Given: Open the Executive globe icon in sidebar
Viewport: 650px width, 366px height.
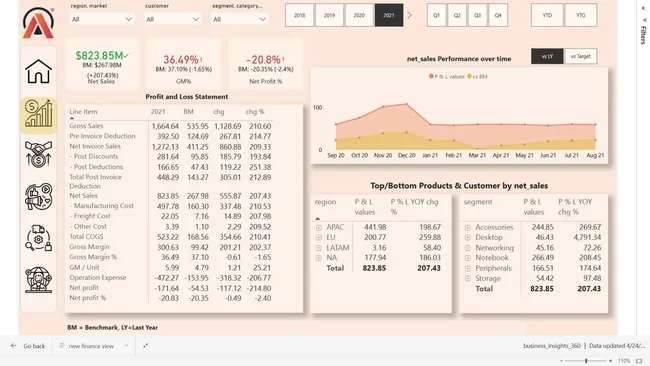Looking at the screenshot, I should coord(39,280).
